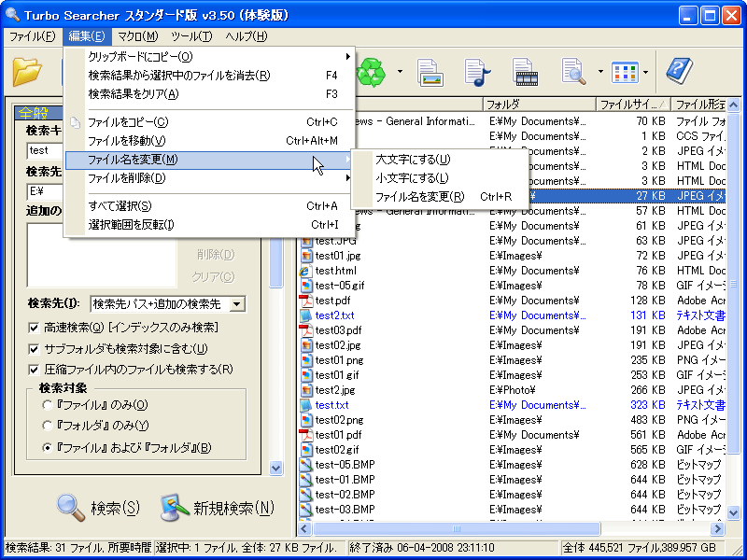The width and height of the screenshot is (747, 560).
Task: Click bitmap icon of test-01.BMP
Action: (x=306, y=480)
